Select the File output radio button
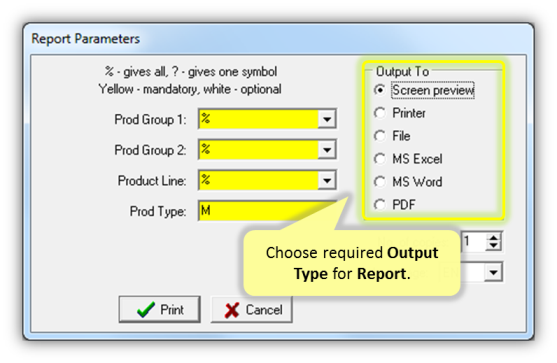Image resolution: width=557 pixels, height=363 pixels. pos(380,136)
